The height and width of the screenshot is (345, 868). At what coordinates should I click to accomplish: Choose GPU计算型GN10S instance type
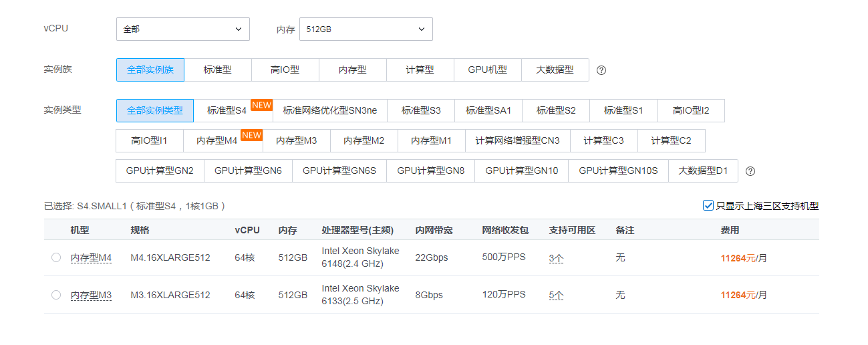pos(618,170)
